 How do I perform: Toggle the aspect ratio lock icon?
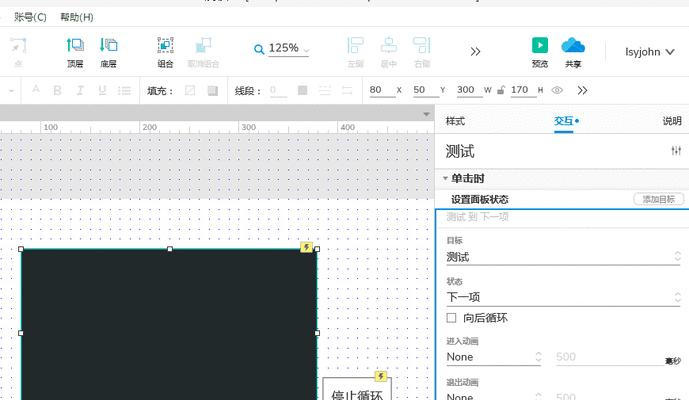(500, 90)
